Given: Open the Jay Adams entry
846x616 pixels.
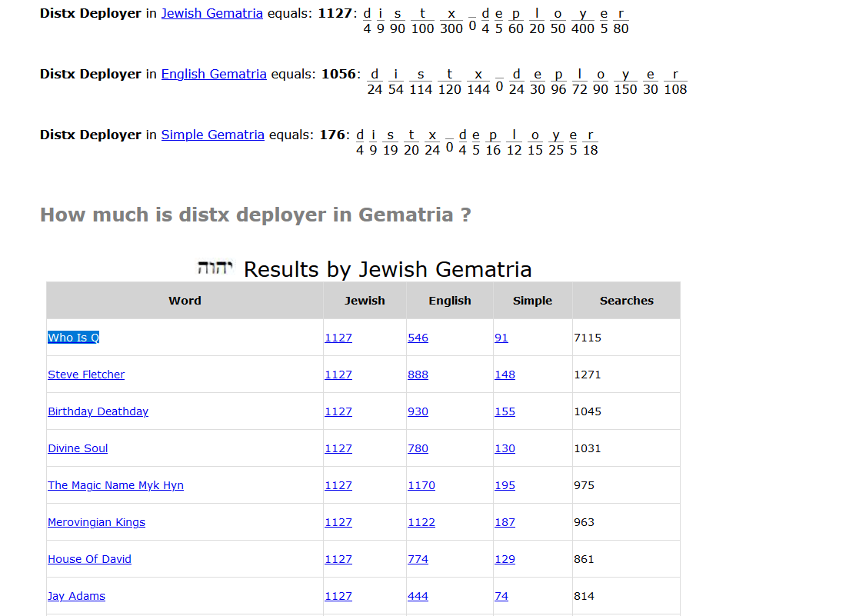Looking at the screenshot, I should pos(77,596).
